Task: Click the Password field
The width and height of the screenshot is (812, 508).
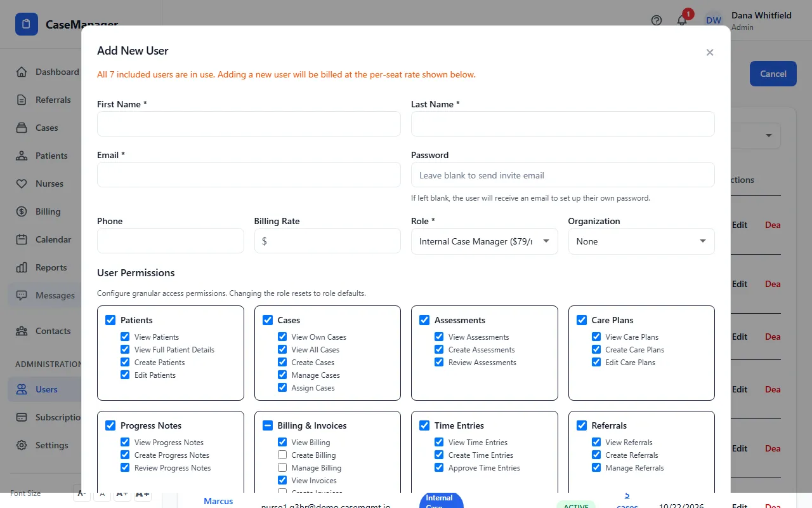Action: pos(563,175)
